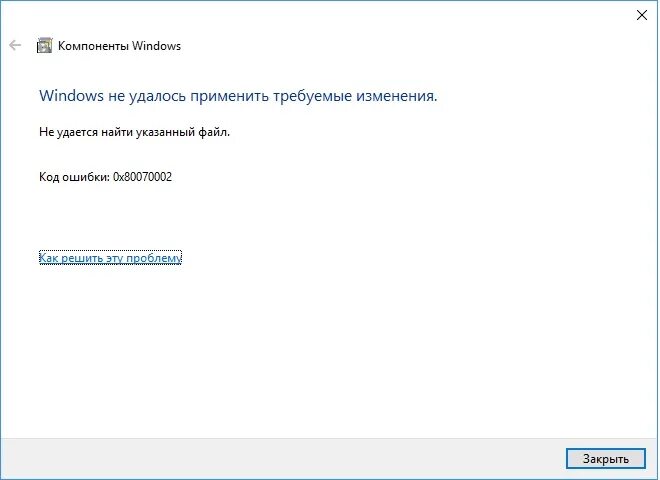Click the Код ошибки label
This screenshot has height=480, width=660.
(x=74, y=177)
